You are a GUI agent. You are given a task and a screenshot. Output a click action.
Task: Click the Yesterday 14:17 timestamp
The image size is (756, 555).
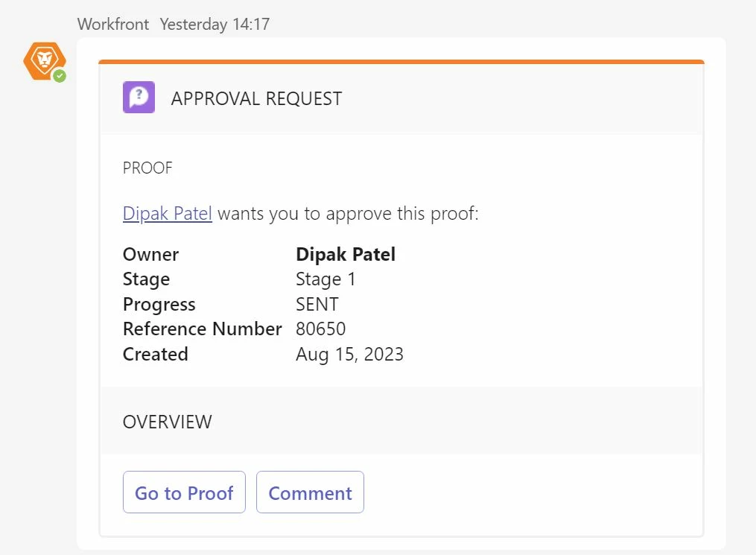click(215, 24)
